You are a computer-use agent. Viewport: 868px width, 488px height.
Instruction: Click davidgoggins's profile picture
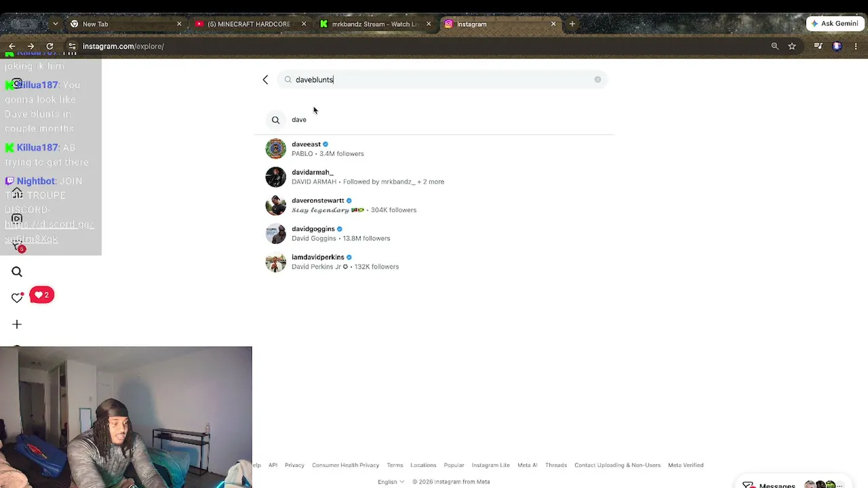coord(275,234)
